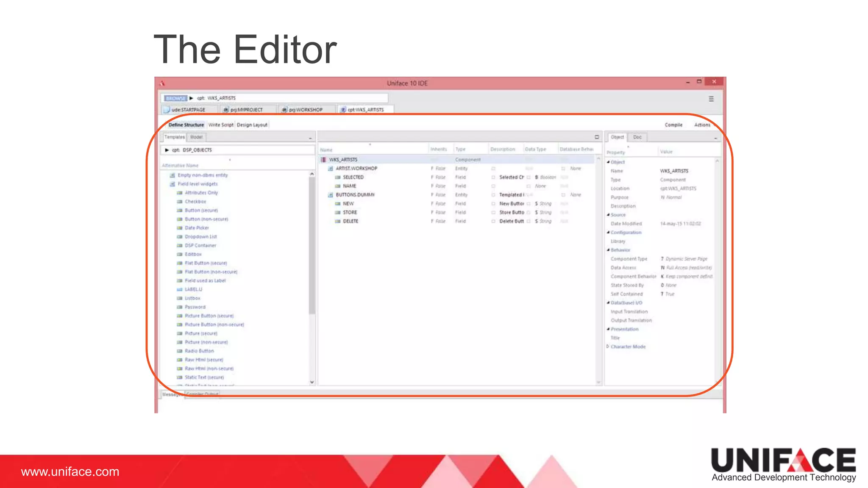Toggle Description checkbox in NAME row
The image size is (868, 488).
coord(493,186)
